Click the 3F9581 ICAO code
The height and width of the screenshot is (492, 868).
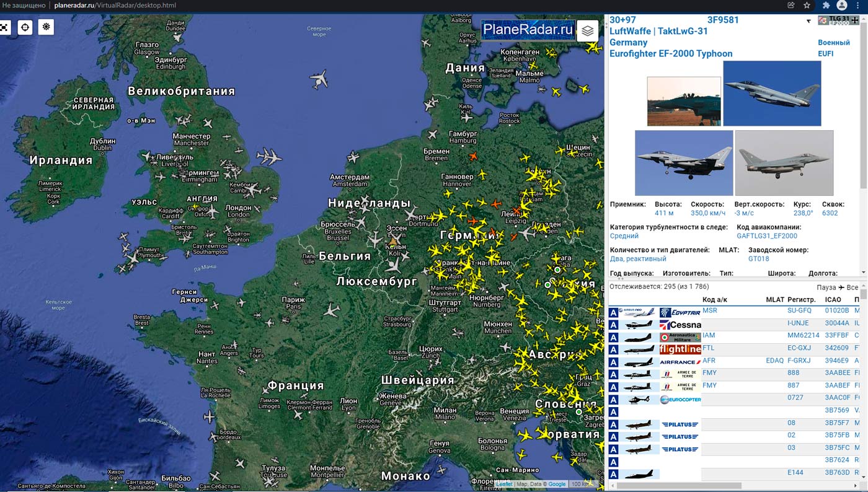point(723,20)
